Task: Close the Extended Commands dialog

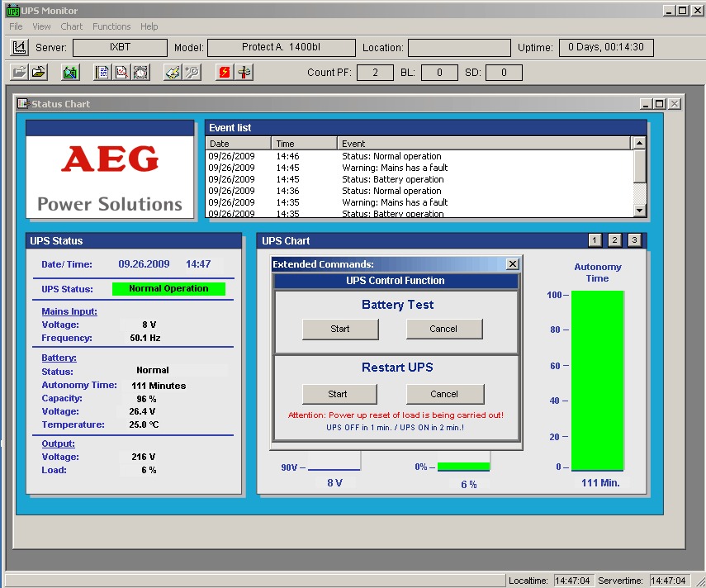Action: click(512, 264)
